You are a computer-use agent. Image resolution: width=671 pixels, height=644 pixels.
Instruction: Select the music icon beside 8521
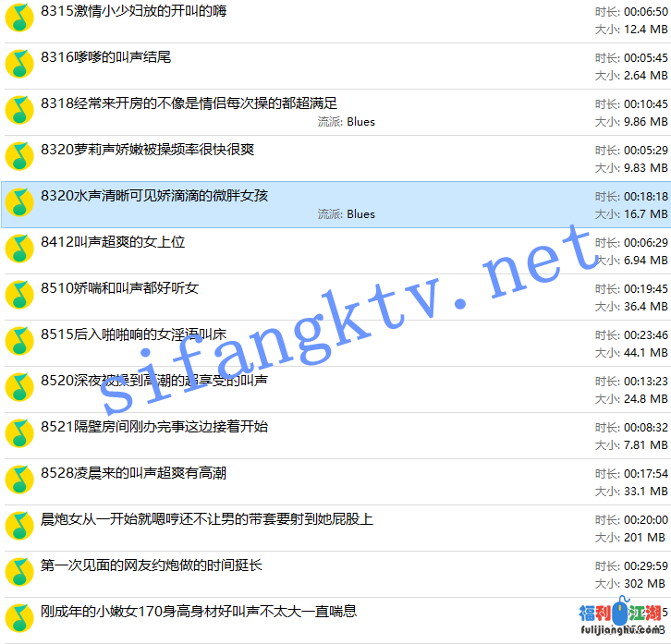point(19,434)
